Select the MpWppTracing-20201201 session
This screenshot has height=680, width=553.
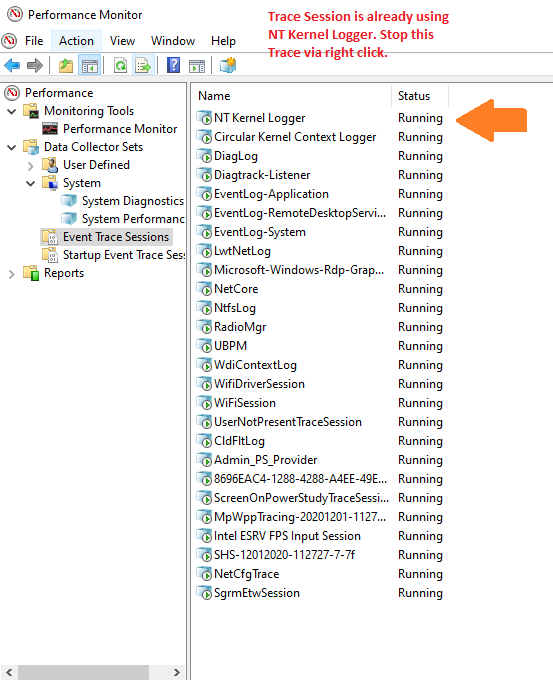[x=300, y=517]
